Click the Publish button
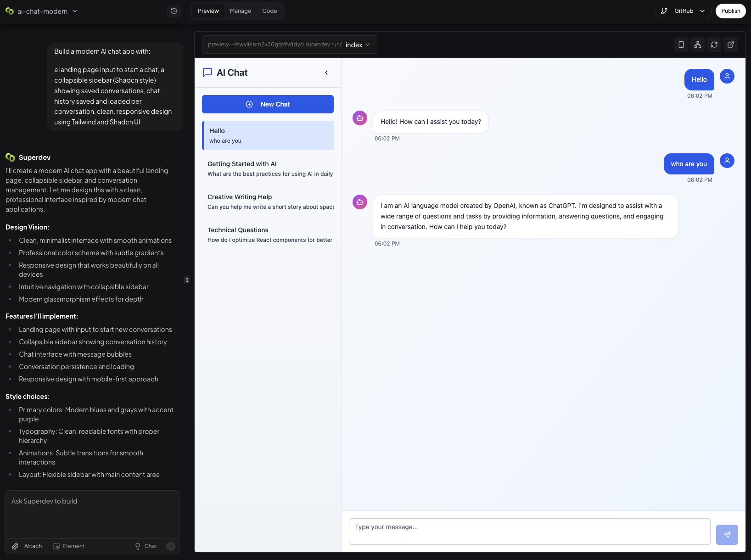751x560 pixels. [730, 11]
